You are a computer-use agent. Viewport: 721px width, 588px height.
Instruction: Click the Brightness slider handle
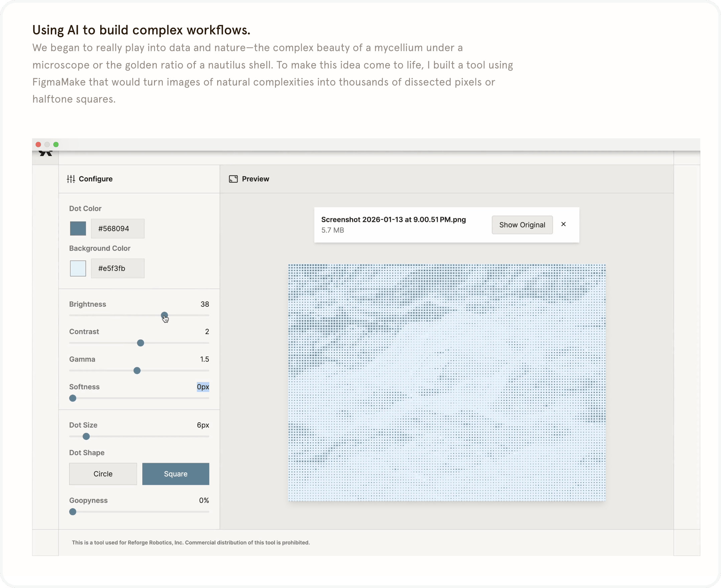164,315
